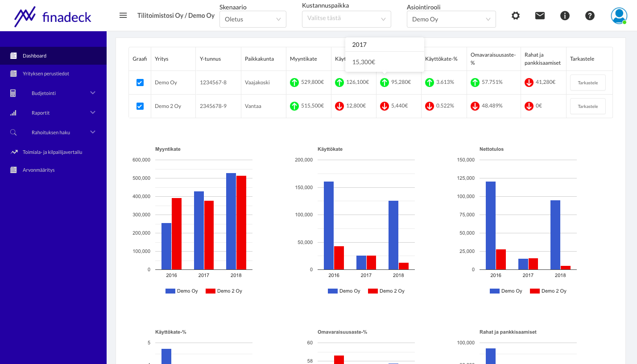Click the Toimiala- ja kilpailijavertailu trend icon
The width and height of the screenshot is (637, 364).
point(14,152)
